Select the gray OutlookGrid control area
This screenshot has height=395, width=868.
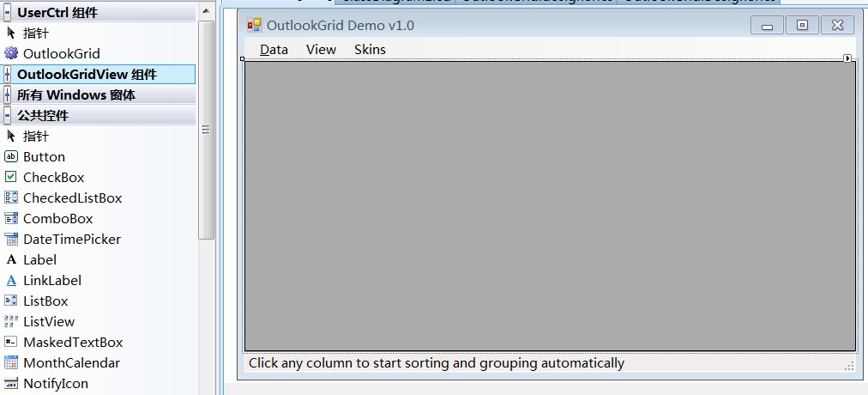coord(551,206)
